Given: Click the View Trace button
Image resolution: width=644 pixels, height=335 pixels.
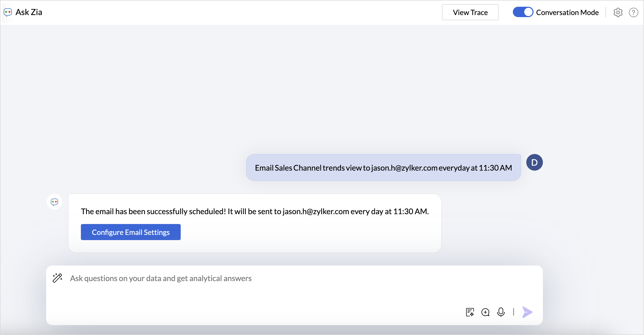Looking at the screenshot, I should (x=470, y=12).
